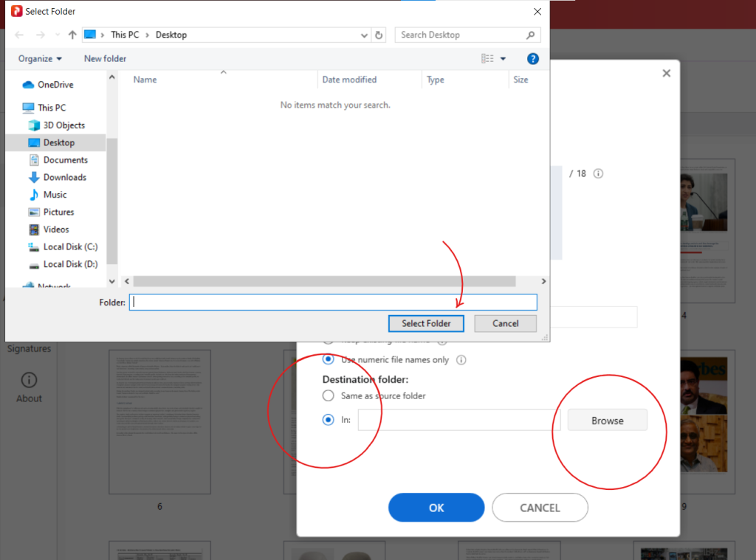Select the Same as source folder radio button
This screenshot has height=560, width=756.
(328, 395)
